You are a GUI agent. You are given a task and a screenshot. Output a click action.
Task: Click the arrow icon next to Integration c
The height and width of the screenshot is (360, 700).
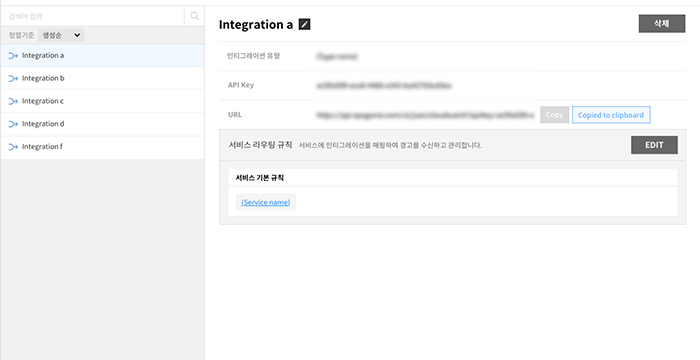point(13,101)
